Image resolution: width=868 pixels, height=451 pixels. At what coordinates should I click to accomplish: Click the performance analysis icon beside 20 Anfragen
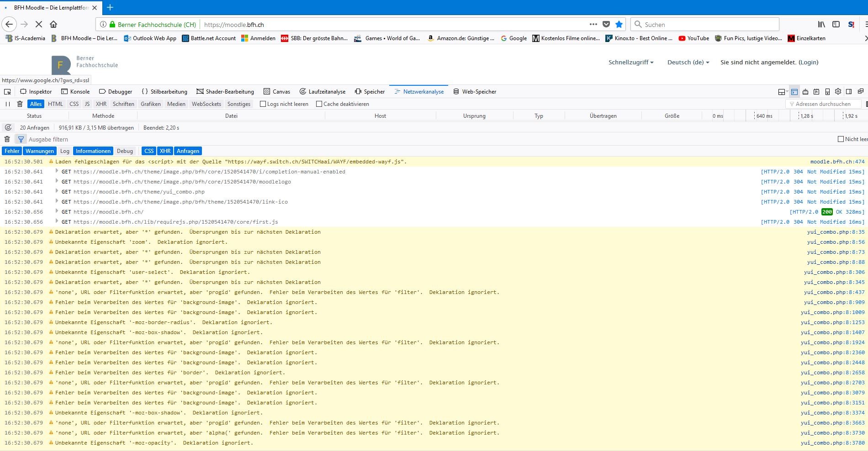[x=8, y=128]
